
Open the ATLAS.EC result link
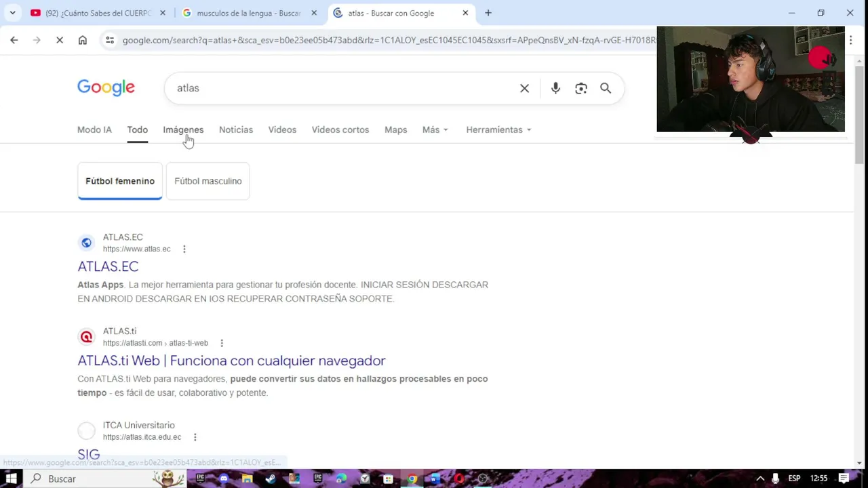108,266
